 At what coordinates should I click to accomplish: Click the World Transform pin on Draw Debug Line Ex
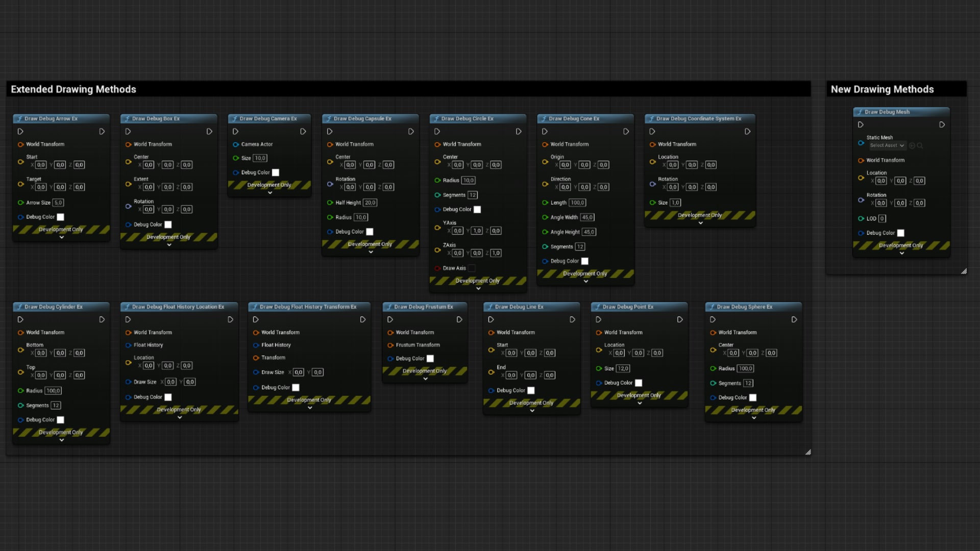(492, 332)
